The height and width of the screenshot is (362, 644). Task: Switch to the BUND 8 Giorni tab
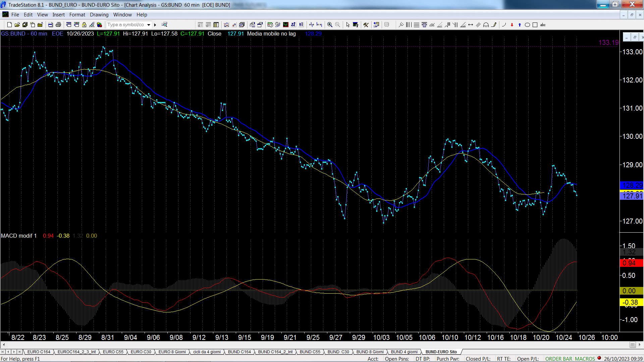pyautogui.click(x=370, y=352)
